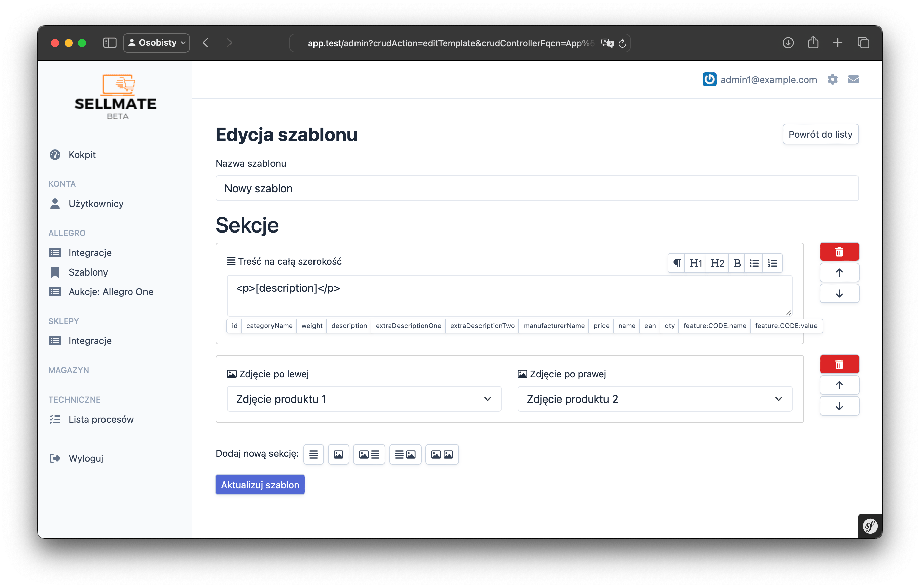
Task: Insert name placeholder tag
Action: click(627, 326)
